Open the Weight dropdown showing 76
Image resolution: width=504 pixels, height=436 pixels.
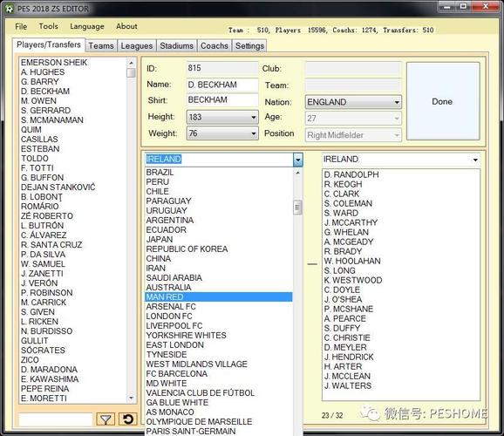click(x=222, y=133)
